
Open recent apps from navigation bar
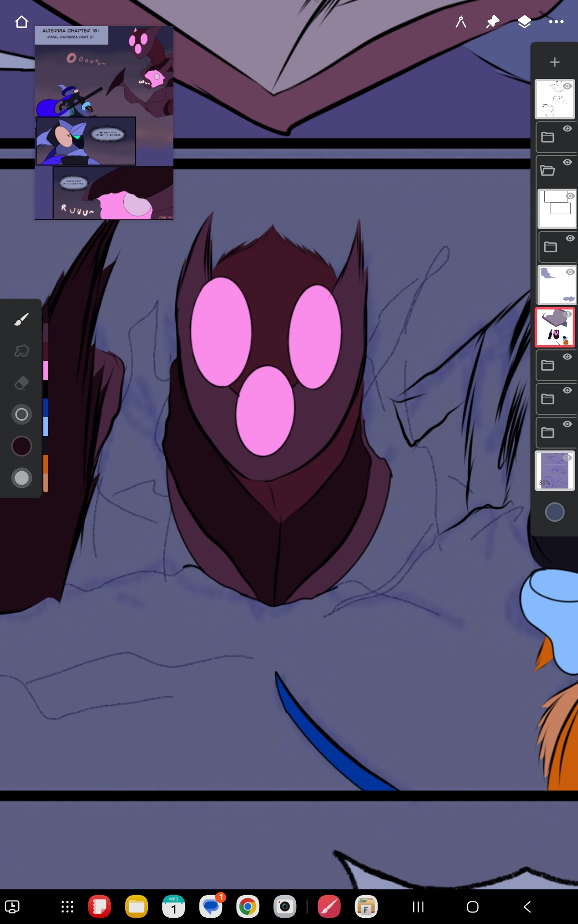coord(418,907)
